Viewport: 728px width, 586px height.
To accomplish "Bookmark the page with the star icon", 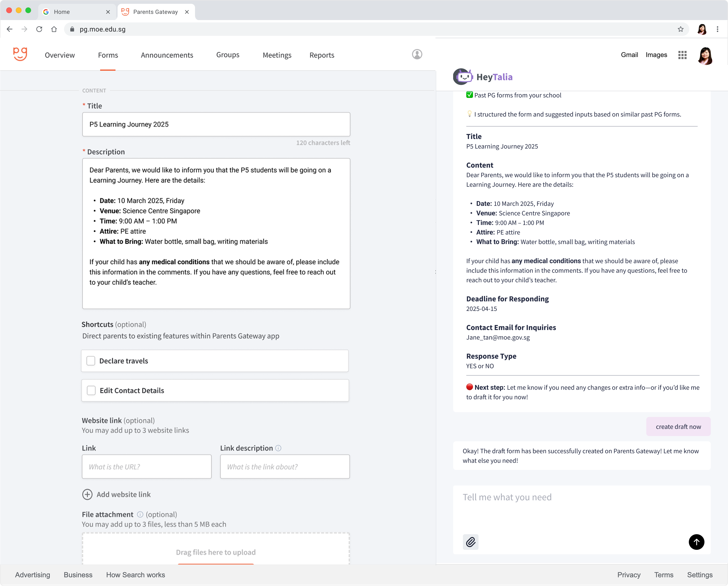I will click(680, 29).
